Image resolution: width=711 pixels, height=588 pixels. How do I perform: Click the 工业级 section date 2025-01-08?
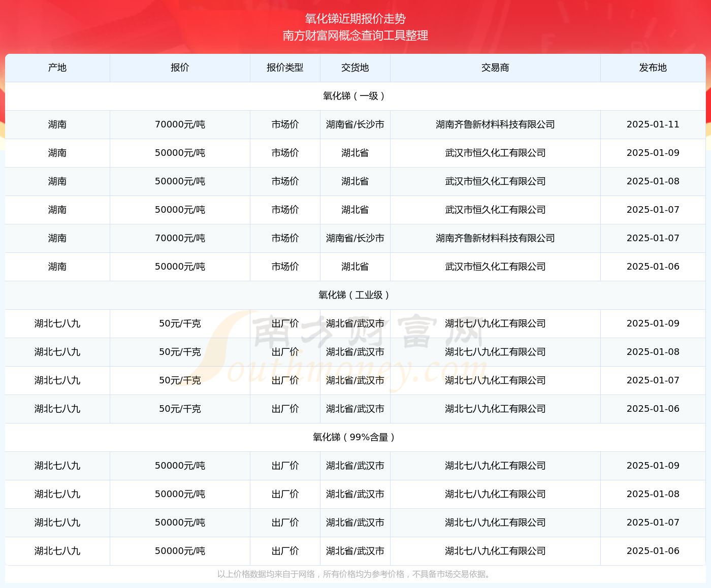coord(653,352)
